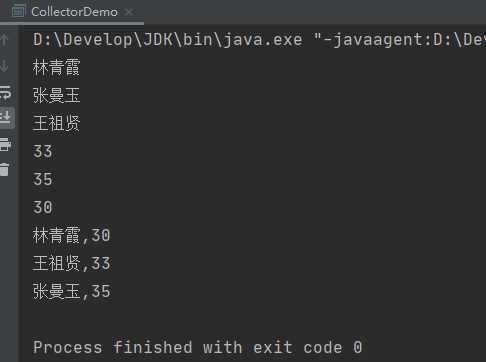
Task: Toggle soft-wrap for console output
Action: (5, 92)
